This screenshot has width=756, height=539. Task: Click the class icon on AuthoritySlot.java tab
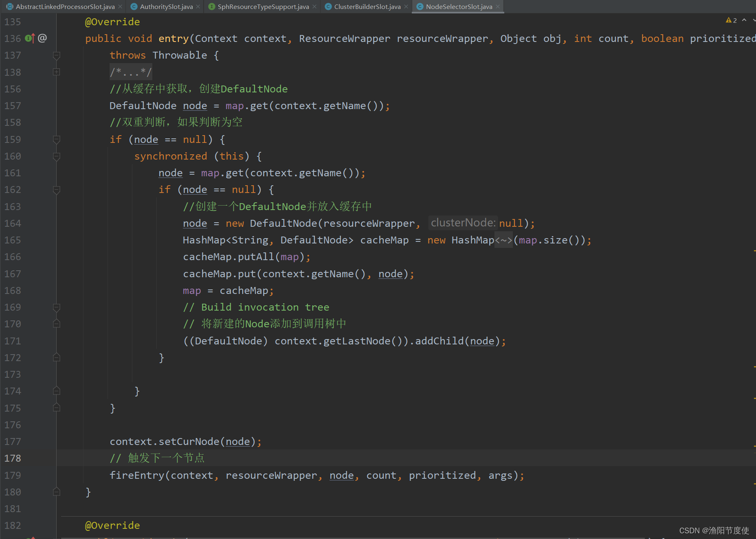coord(134,7)
